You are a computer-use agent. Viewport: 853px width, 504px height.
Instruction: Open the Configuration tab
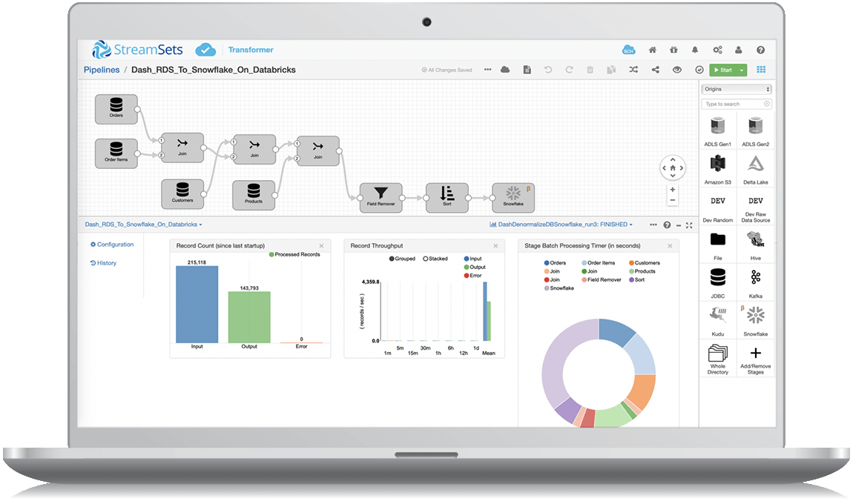click(x=112, y=245)
